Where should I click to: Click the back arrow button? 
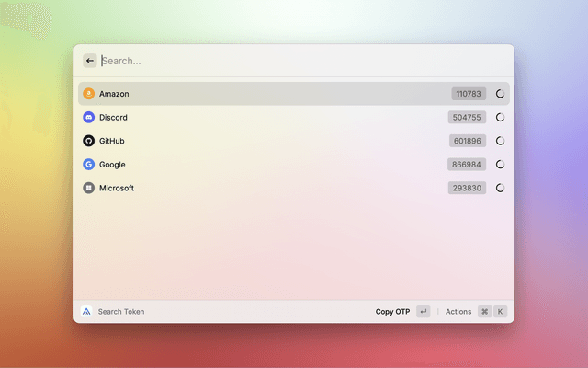click(x=90, y=61)
